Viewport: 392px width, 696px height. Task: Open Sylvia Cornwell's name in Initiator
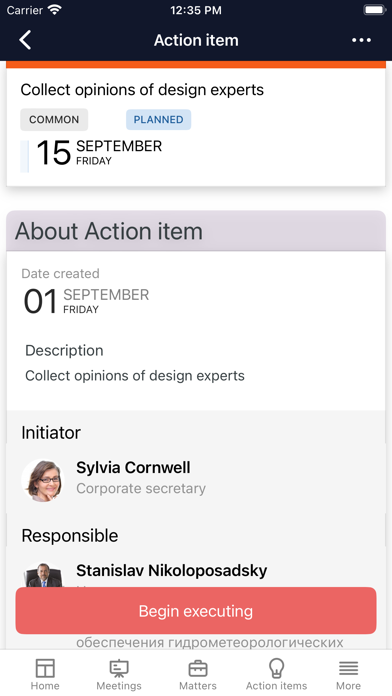coord(133,467)
